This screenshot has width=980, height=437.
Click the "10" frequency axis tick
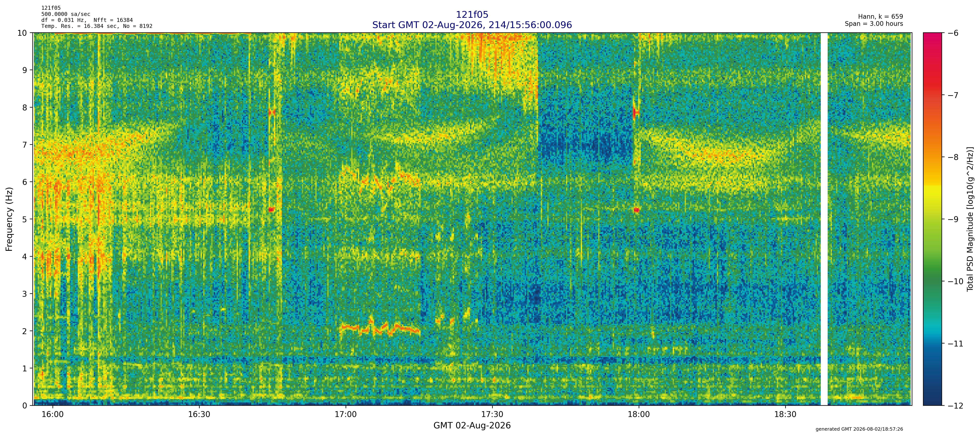pyautogui.click(x=22, y=33)
